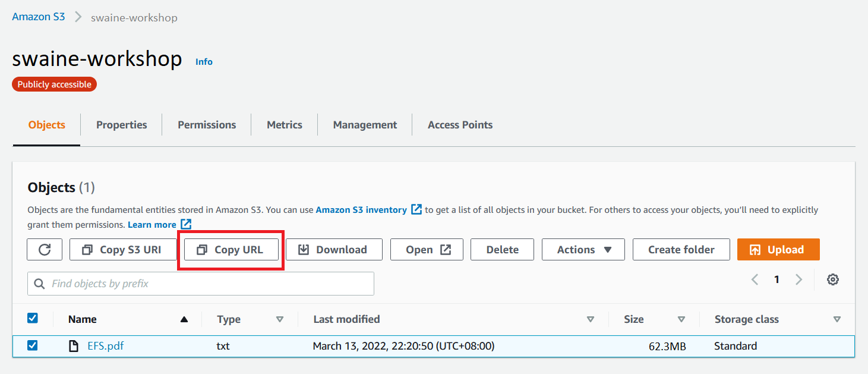This screenshot has height=374, width=868.
Task: Click the Create folder button
Action: pos(681,250)
